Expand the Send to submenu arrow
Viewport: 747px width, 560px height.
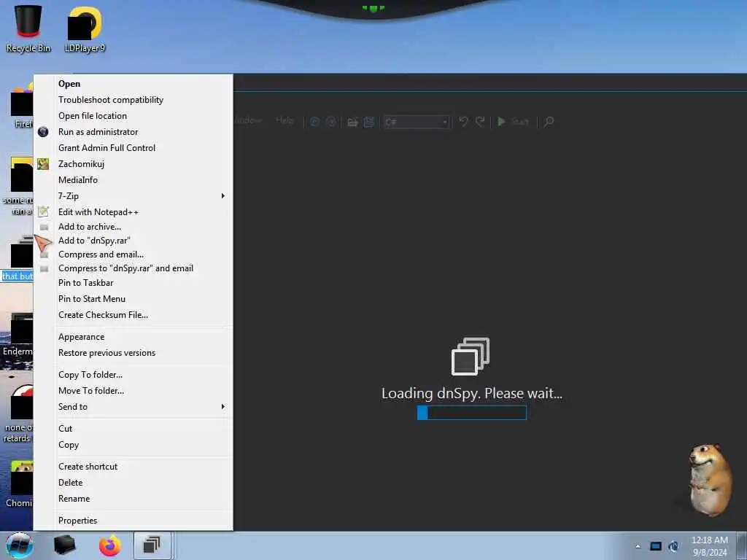coord(222,407)
